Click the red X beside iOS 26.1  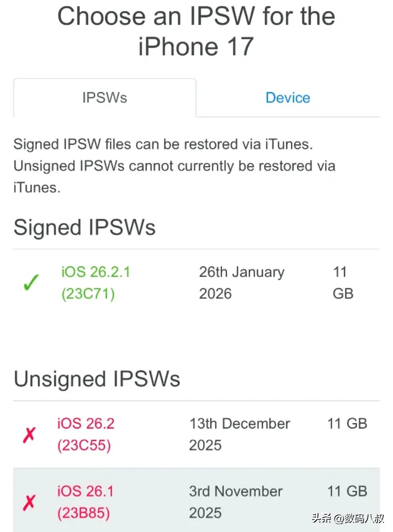click(29, 502)
